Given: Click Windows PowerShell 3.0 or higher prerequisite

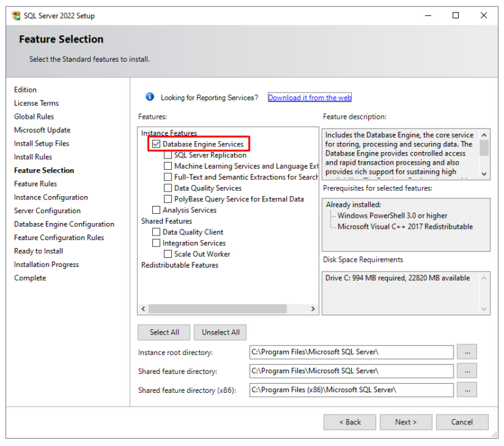Looking at the screenshot, I should (x=392, y=216).
